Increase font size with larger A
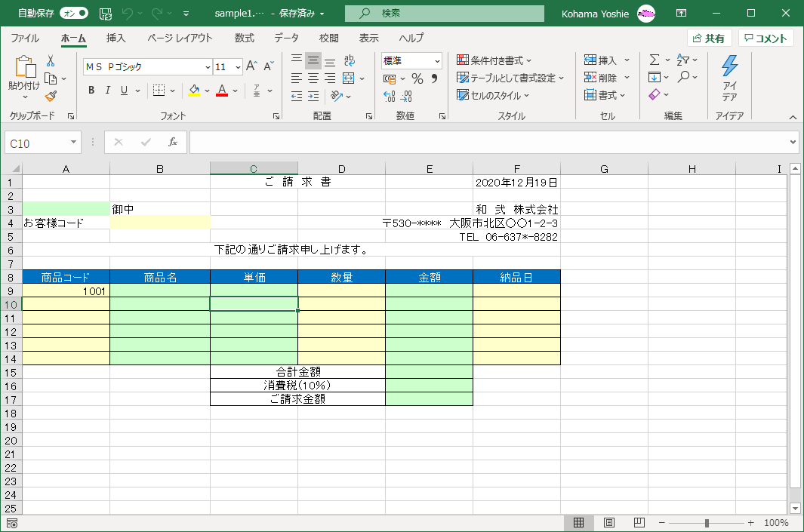The height and width of the screenshot is (532, 804). tap(251, 66)
